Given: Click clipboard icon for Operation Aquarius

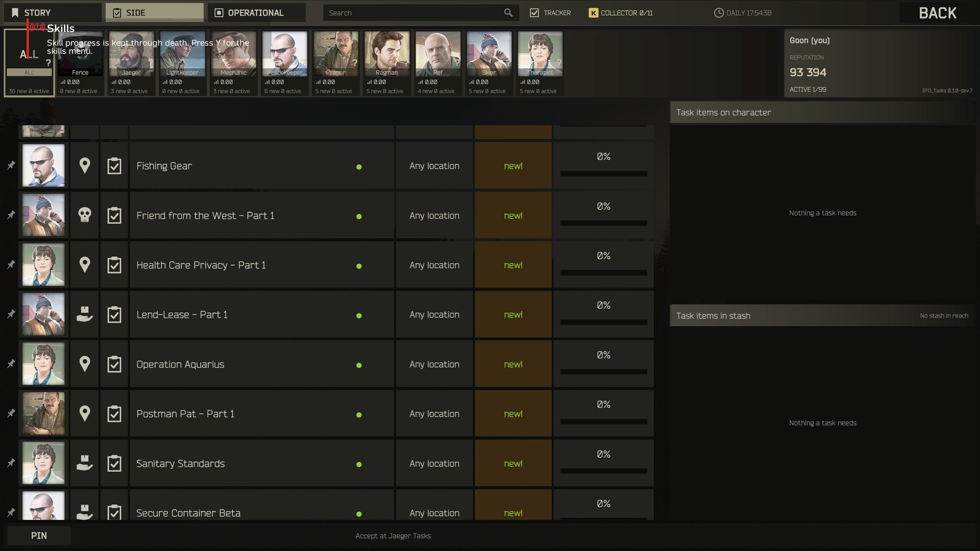Looking at the screenshot, I should tap(114, 364).
